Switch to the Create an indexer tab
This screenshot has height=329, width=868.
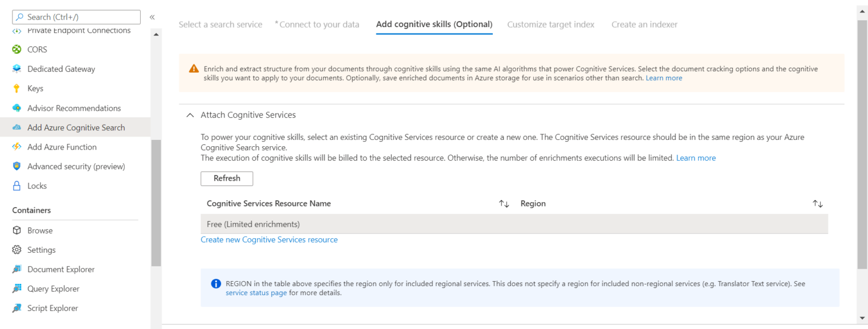644,24
